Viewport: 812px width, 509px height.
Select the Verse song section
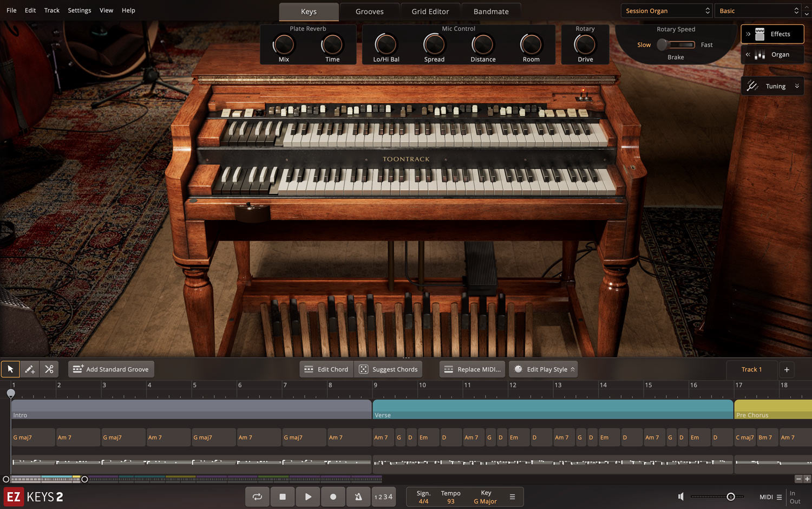point(553,409)
